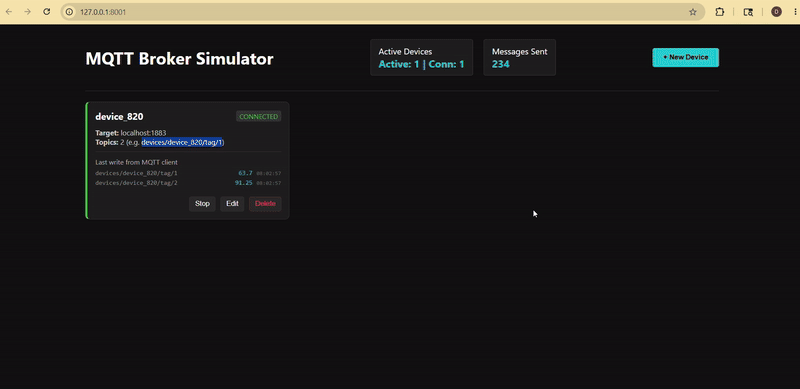Click highlighted topic devices/device_820/tag/1 example

183,142
